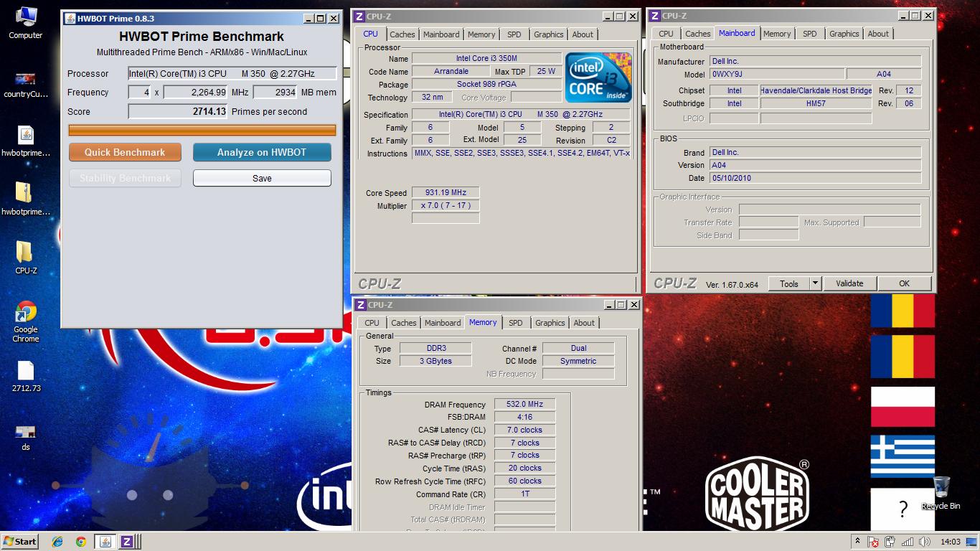Open the network signal tray icon
The width and height of the screenshot is (980, 551).
[x=908, y=542]
